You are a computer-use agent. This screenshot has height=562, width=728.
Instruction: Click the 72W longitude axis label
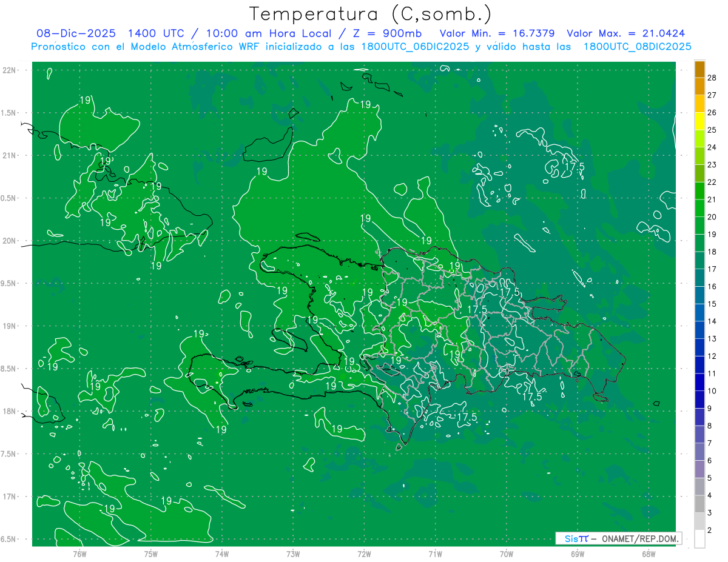click(364, 554)
